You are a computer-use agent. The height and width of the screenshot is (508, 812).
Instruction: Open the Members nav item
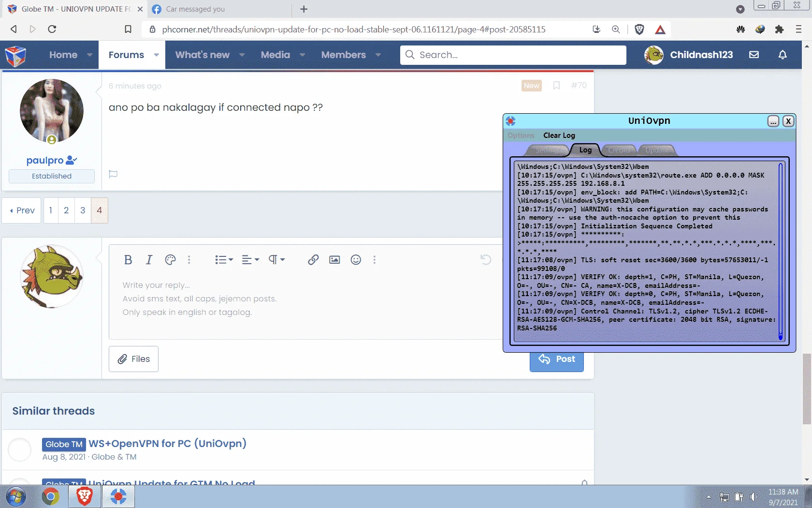(344, 55)
